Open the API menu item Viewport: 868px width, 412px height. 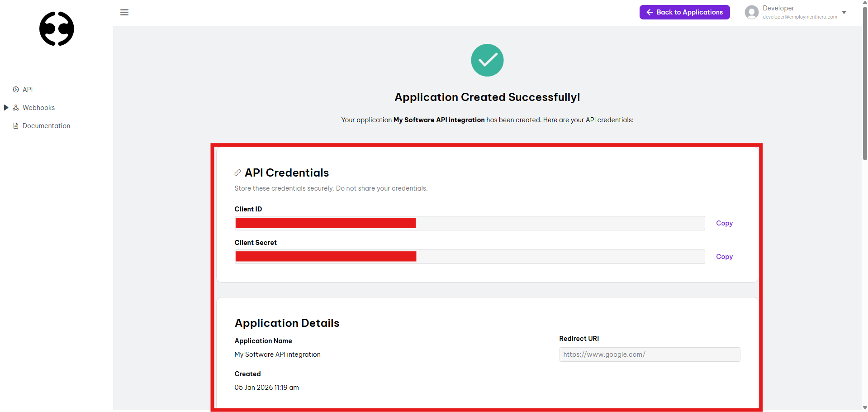coord(28,90)
